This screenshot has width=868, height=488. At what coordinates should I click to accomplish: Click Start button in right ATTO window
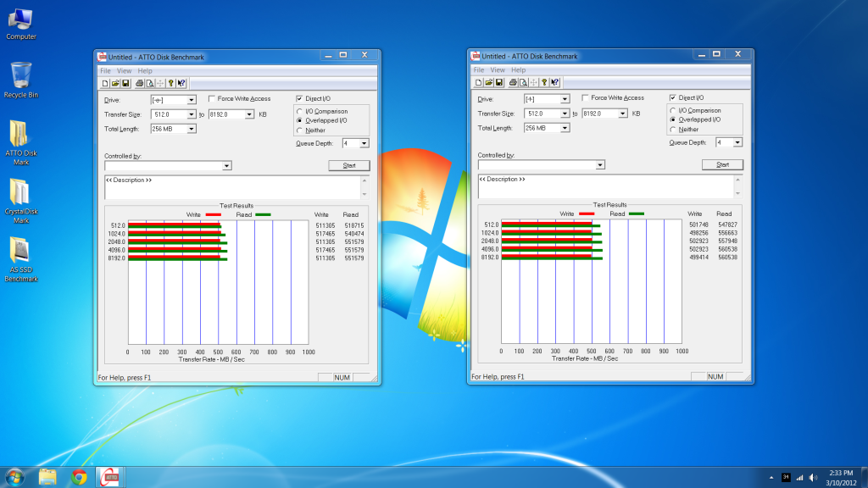tap(722, 164)
